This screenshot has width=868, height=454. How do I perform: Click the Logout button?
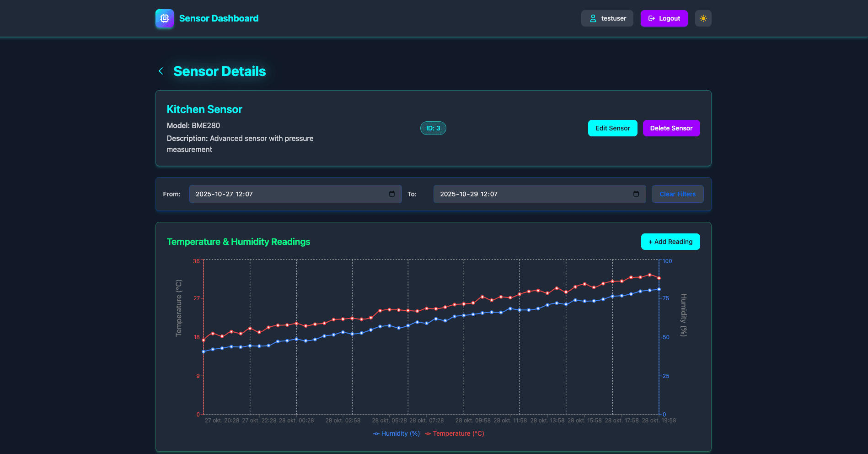[664, 18]
